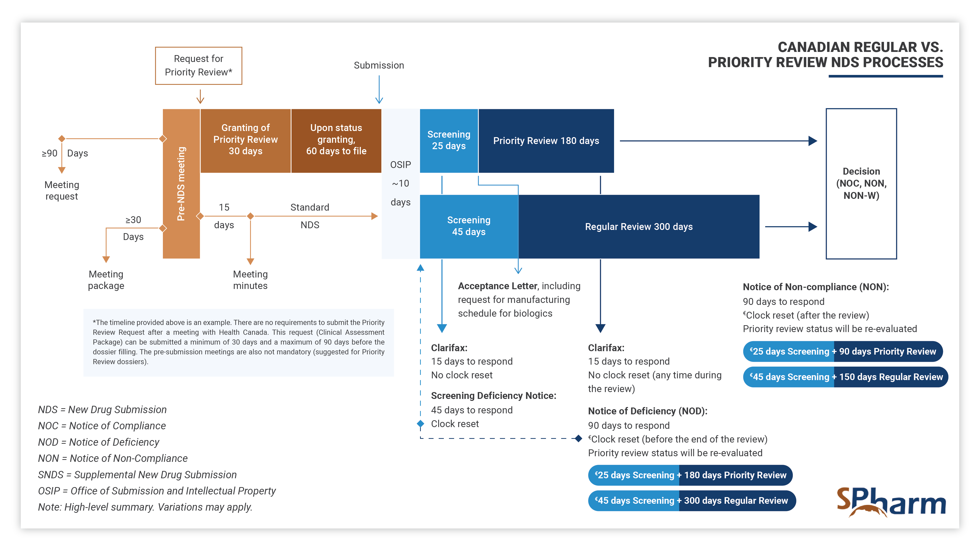Click the 'Decision (NOC, NON, NON-W)' box
980x551 pixels.
point(861,184)
